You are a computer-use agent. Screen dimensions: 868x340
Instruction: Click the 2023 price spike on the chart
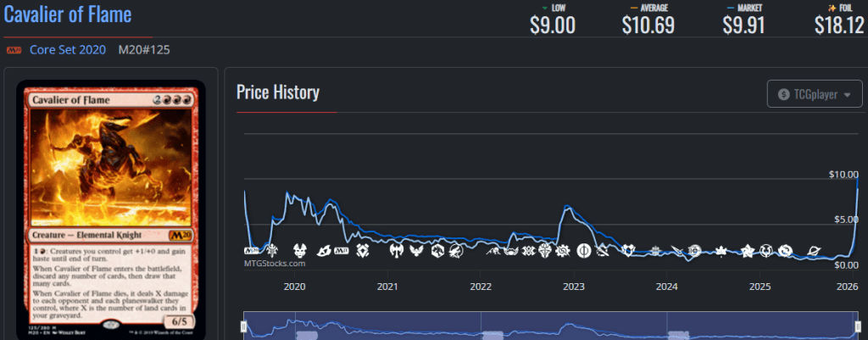(565, 207)
